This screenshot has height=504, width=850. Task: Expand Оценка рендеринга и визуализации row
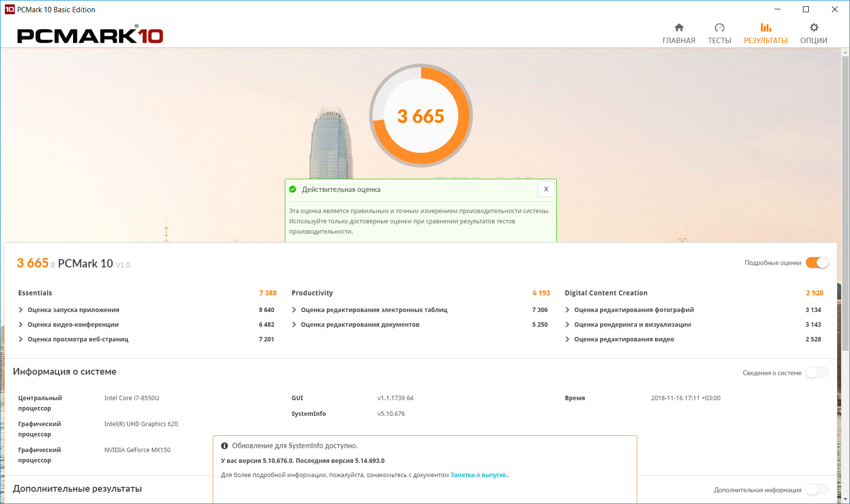(567, 325)
